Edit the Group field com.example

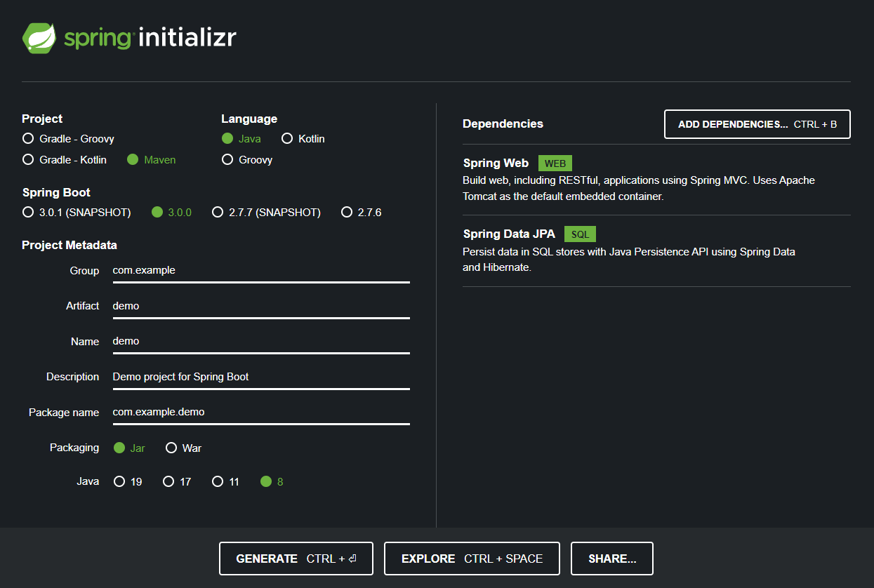[261, 270]
